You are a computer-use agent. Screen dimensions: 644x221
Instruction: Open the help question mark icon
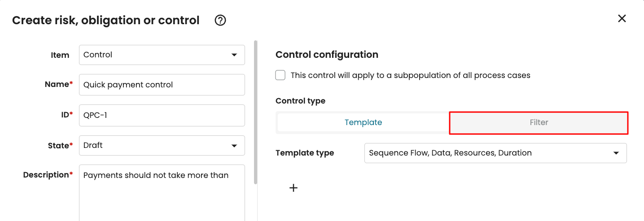pos(220,20)
